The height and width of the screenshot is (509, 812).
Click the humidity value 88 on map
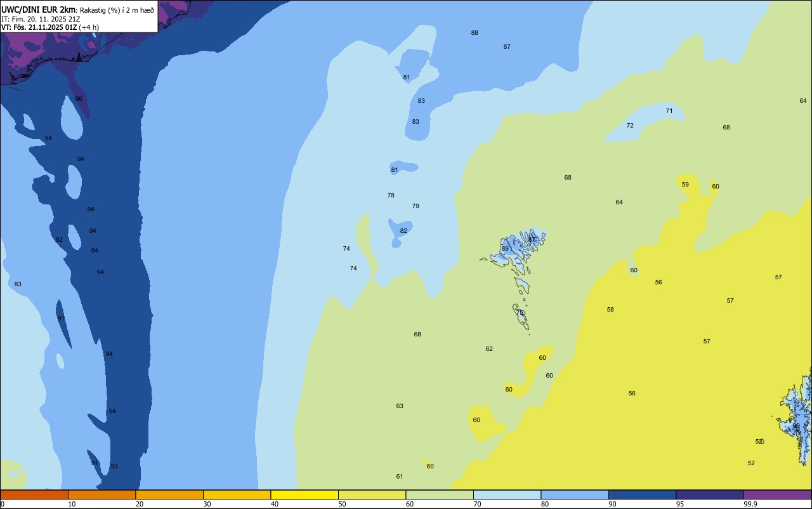tap(475, 33)
